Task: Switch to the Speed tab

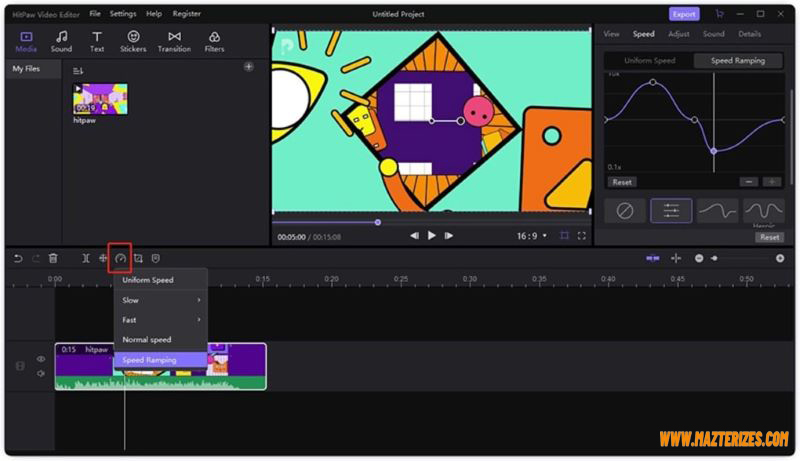Action: pyautogui.click(x=644, y=34)
